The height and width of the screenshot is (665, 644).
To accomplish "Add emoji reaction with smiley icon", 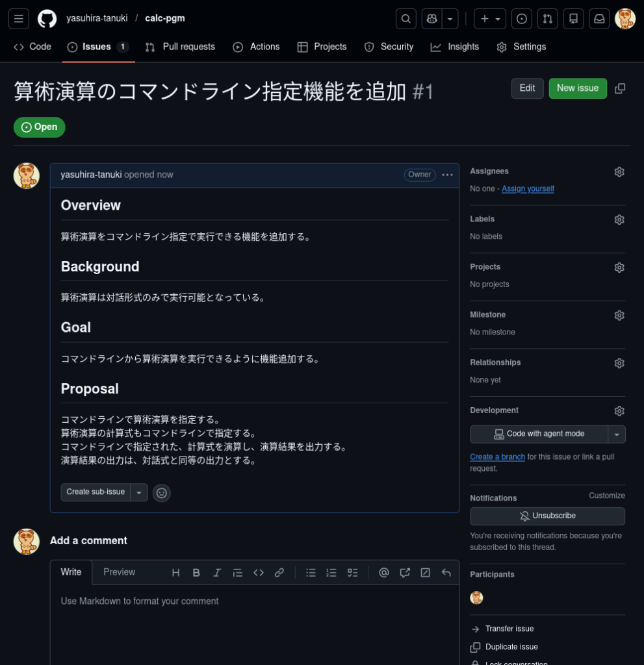I will (x=162, y=493).
